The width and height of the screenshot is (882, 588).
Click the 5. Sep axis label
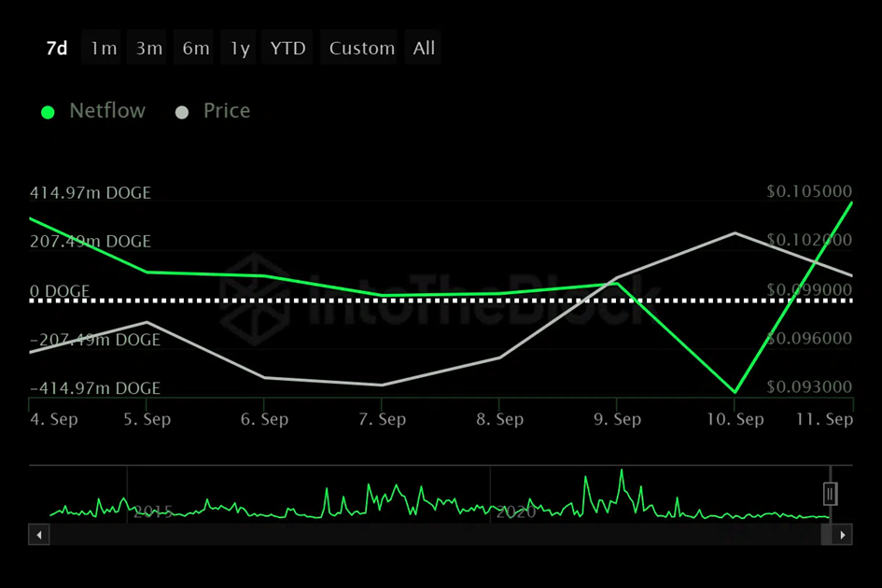click(x=147, y=419)
